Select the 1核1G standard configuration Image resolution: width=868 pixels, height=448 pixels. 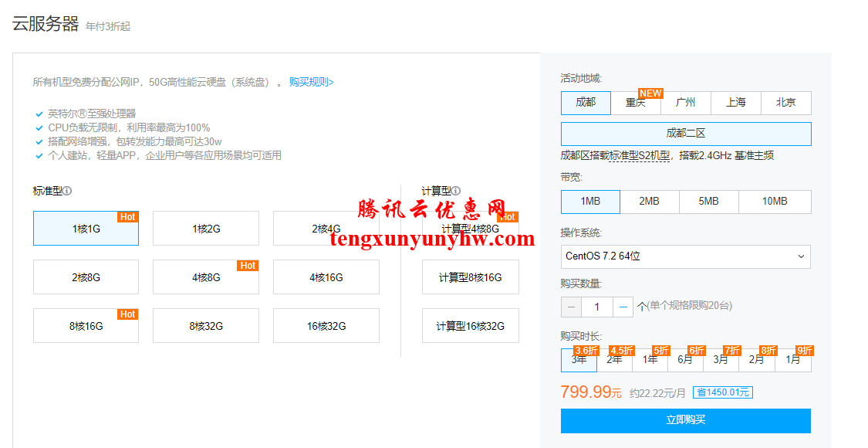click(x=86, y=229)
